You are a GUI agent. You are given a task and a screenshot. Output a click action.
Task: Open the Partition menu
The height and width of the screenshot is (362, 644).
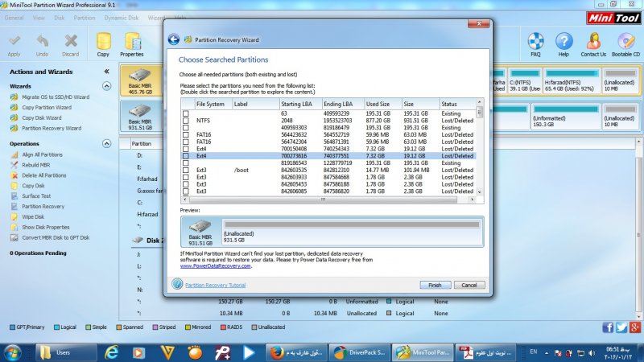click(85, 18)
